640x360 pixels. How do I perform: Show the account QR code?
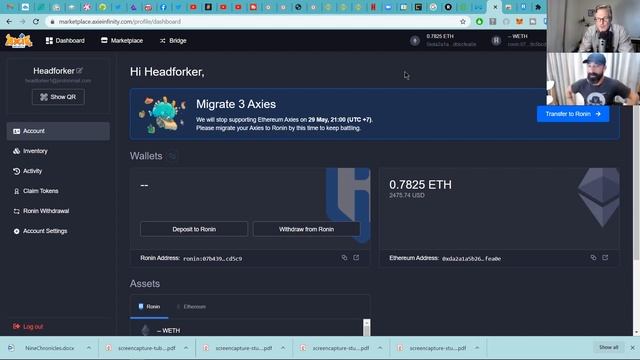point(58,97)
